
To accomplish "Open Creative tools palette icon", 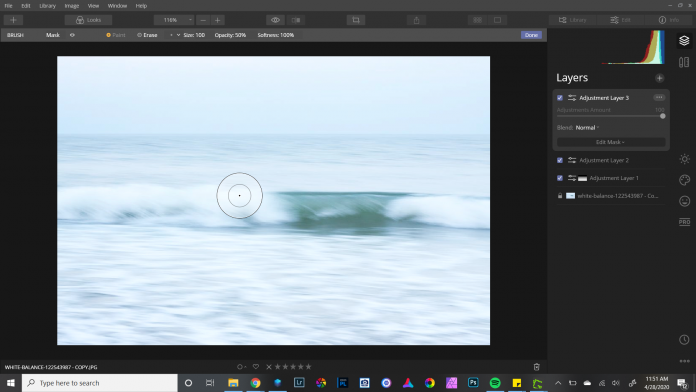I will (684, 180).
